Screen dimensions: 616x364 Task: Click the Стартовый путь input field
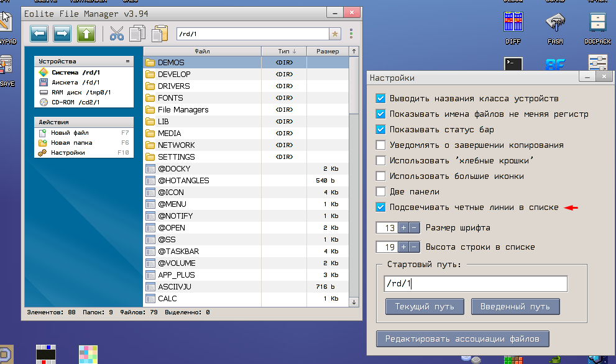tap(476, 284)
